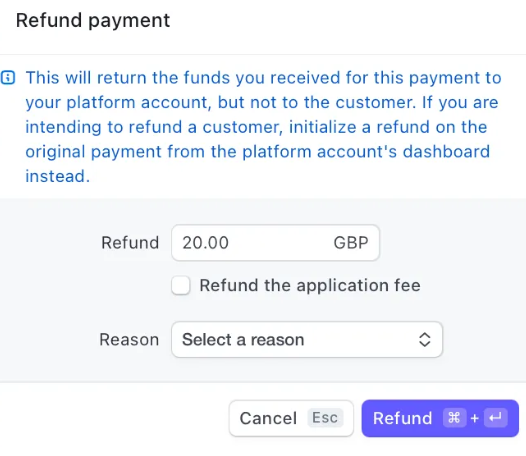526x456 pixels.
Task: Click the 'Refund payment' dialog title
Action: (x=93, y=20)
